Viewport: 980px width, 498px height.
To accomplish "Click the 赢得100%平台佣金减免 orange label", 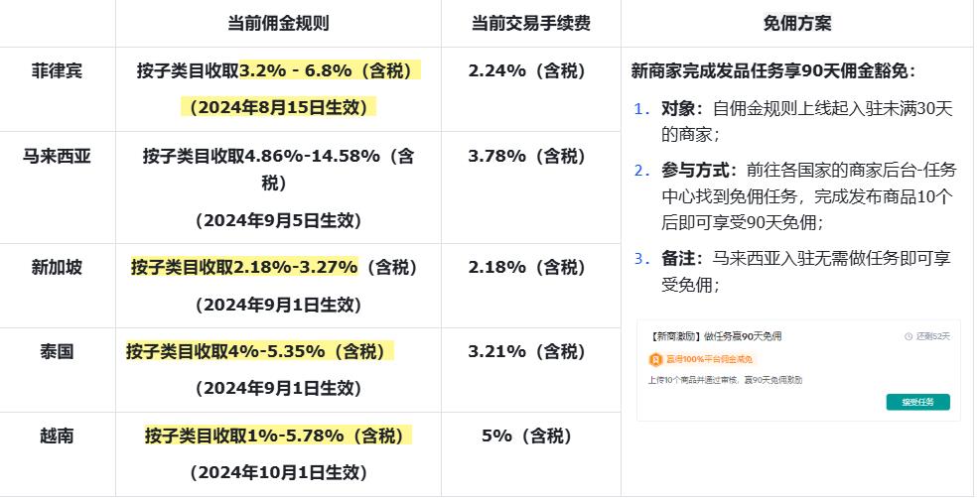I will pyautogui.click(x=709, y=359).
